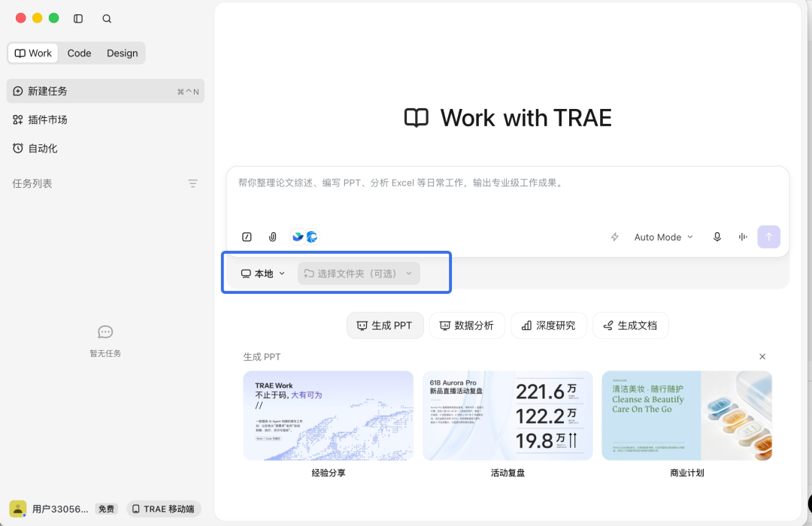812x526 pixels.
Task: Select the blue bird plugin icon
Action: [x=298, y=237]
